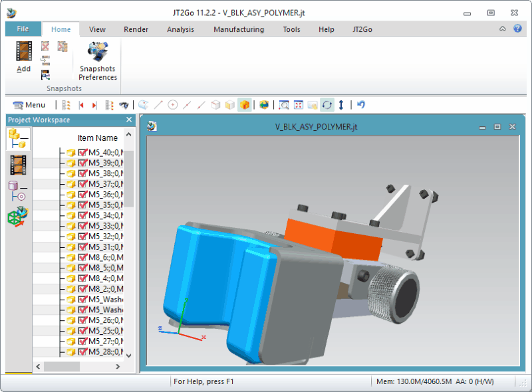This screenshot has height=392, width=532.
Task: Click the vertical double arrow toolbar icon
Action: click(x=341, y=105)
